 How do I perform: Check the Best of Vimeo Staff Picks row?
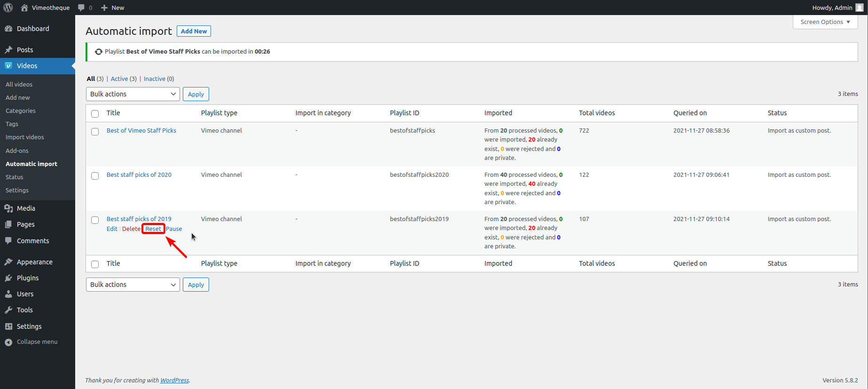pyautogui.click(x=95, y=131)
